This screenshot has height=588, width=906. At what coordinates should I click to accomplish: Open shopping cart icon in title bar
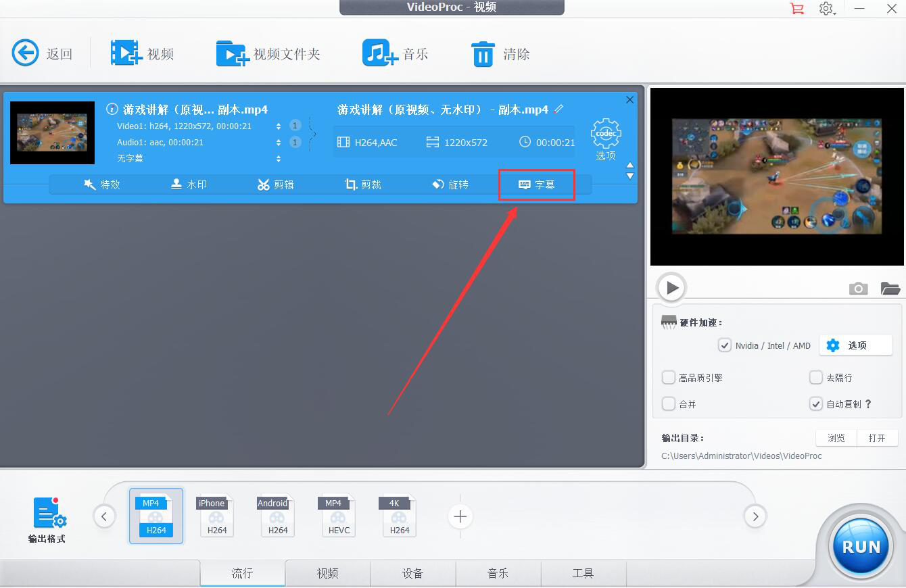click(x=797, y=9)
